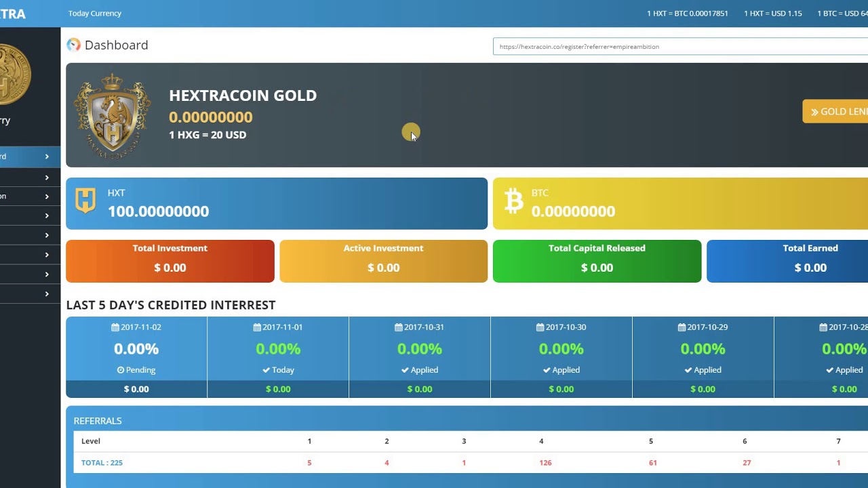Image resolution: width=868 pixels, height=488 pixels.
Task: Click the REFERRALS section heading
Action: coord(98,421)
